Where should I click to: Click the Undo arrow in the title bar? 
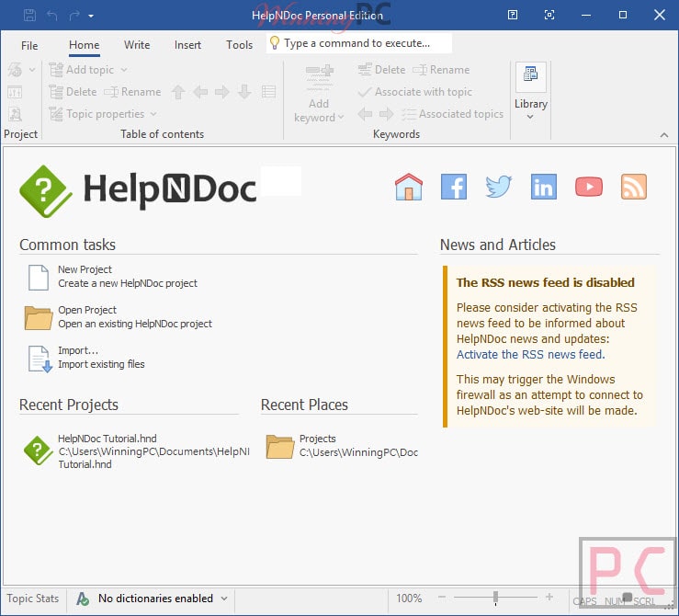click(x=52, y=16)
